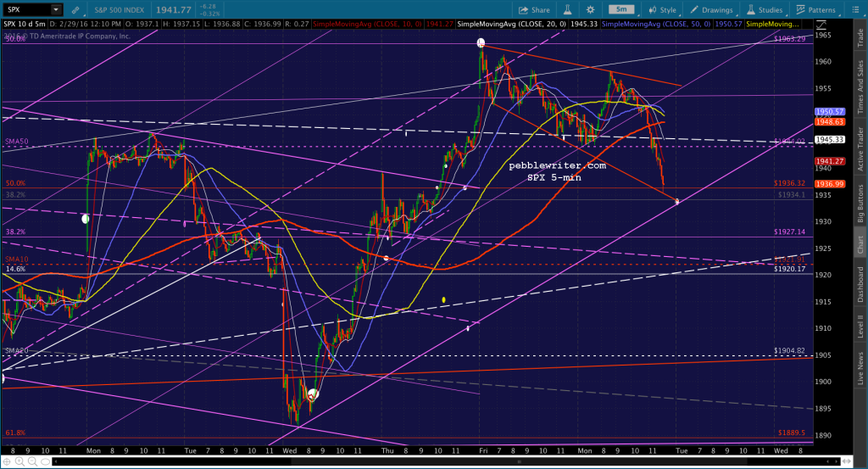Click the $1927.14 level label
This screenshot has width=868, height=469.
click(x=789, y=232)
